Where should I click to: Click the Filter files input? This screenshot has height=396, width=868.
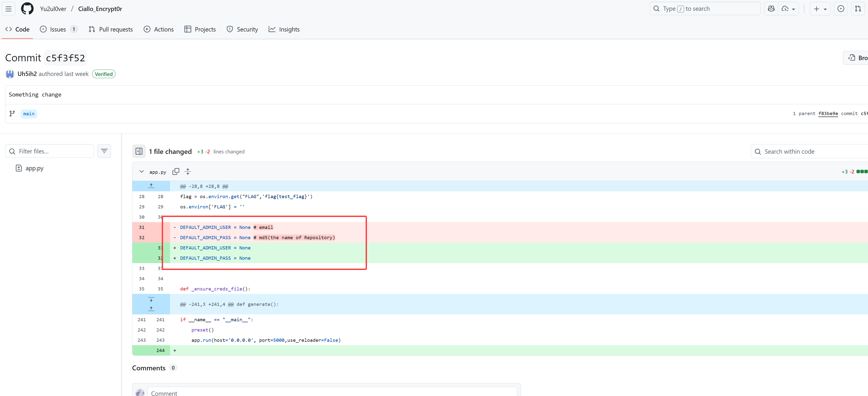pyautogui.click(x=51, y=151)
